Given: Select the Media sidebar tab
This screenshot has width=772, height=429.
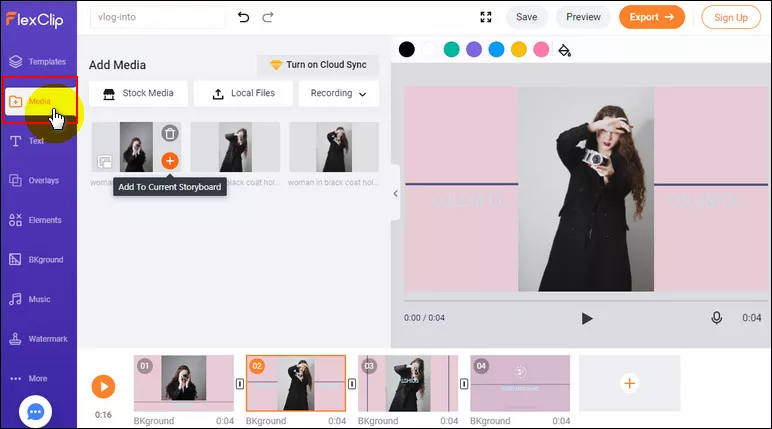Looking at the screenshot, I should [x=39, y=101].
